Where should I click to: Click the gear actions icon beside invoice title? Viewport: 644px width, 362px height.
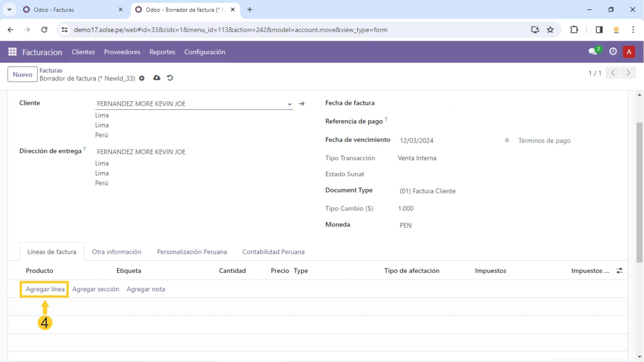pos(142,78)
